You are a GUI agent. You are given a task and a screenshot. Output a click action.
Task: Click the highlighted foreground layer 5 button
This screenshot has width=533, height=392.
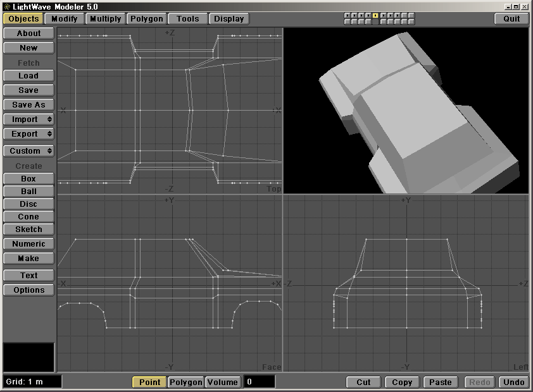point(375,15)
